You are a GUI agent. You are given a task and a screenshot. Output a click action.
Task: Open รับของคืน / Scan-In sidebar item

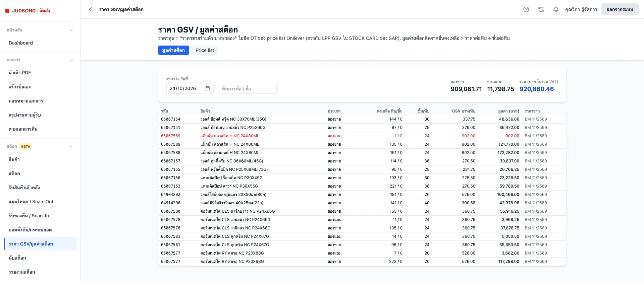(40, 216)
